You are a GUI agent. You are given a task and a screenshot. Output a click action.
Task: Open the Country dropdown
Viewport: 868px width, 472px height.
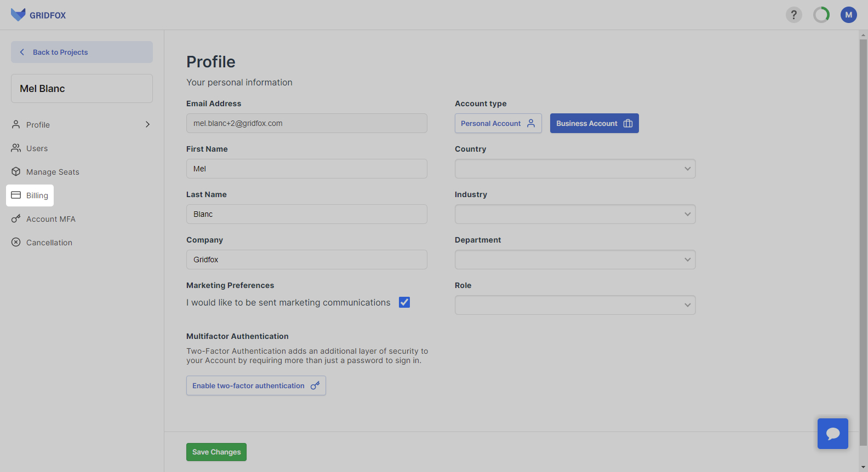[x=575, y=169]
